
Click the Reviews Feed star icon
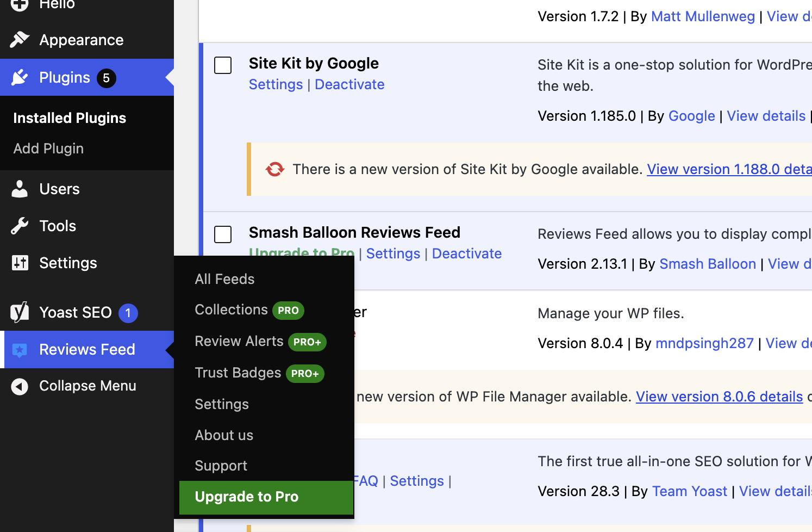point(20,350)
